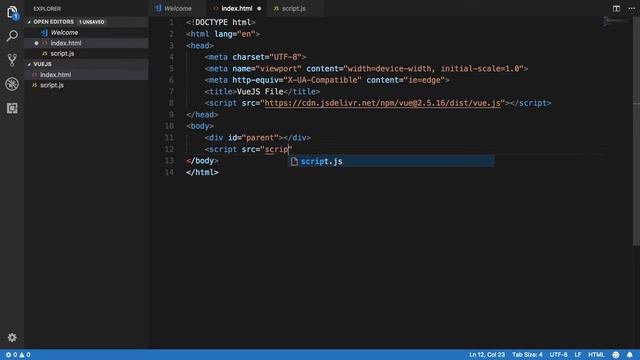
Task: Place cursor in VueJS File title text
Action: [260, 91]
